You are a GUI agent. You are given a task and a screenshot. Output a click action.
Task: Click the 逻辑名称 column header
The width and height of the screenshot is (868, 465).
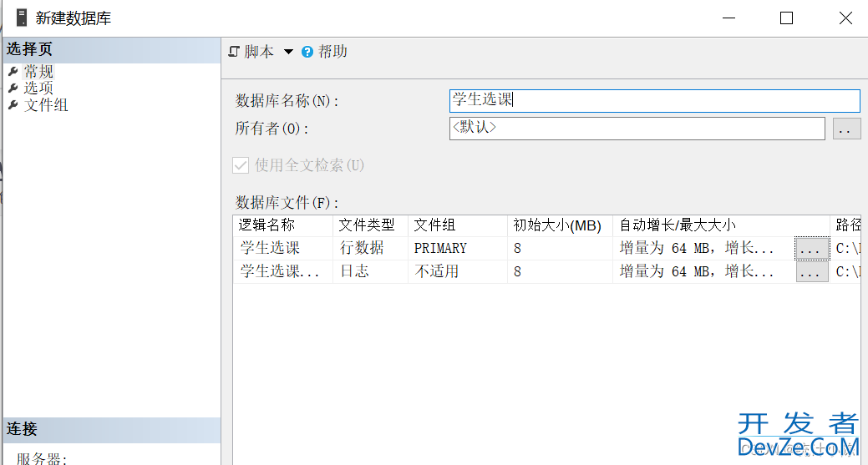(x=267, y=225)
